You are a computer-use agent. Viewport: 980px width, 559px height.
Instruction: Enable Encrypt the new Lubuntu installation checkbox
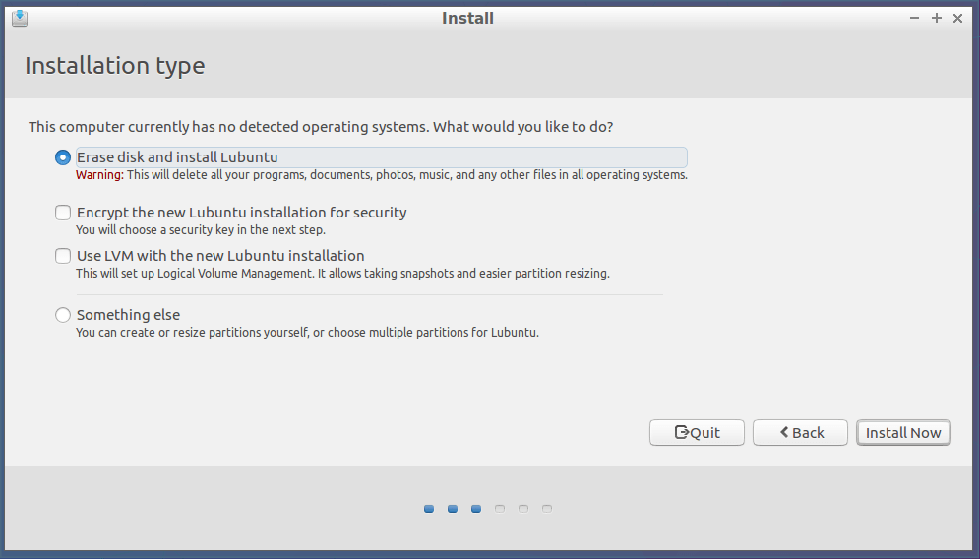click(63, 213)
